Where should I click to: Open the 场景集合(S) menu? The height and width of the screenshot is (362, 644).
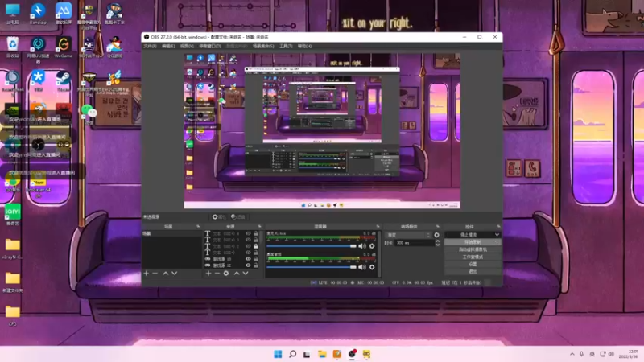(263, 47)
